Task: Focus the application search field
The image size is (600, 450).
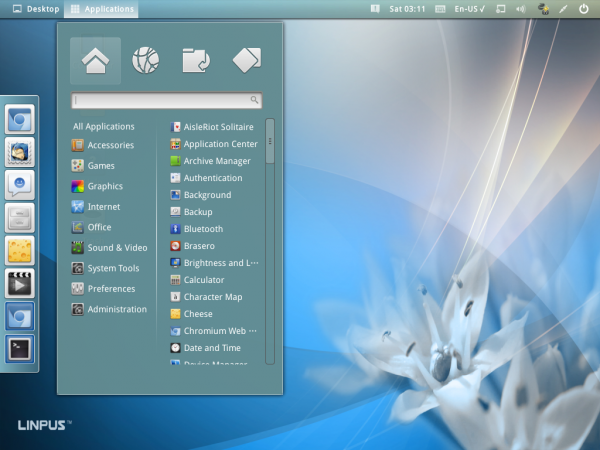Action: (x=166, y=100)
